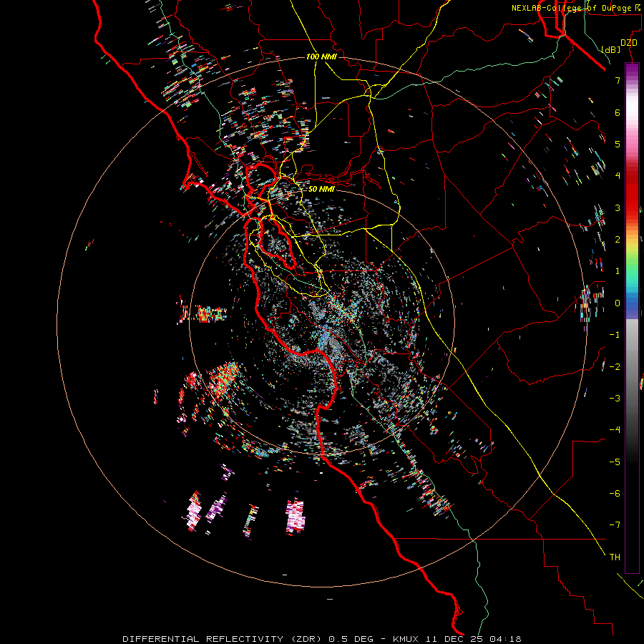The image size is (644, 644).
Task: Select the 4 value on the scale
Action: tap(618, 176)
